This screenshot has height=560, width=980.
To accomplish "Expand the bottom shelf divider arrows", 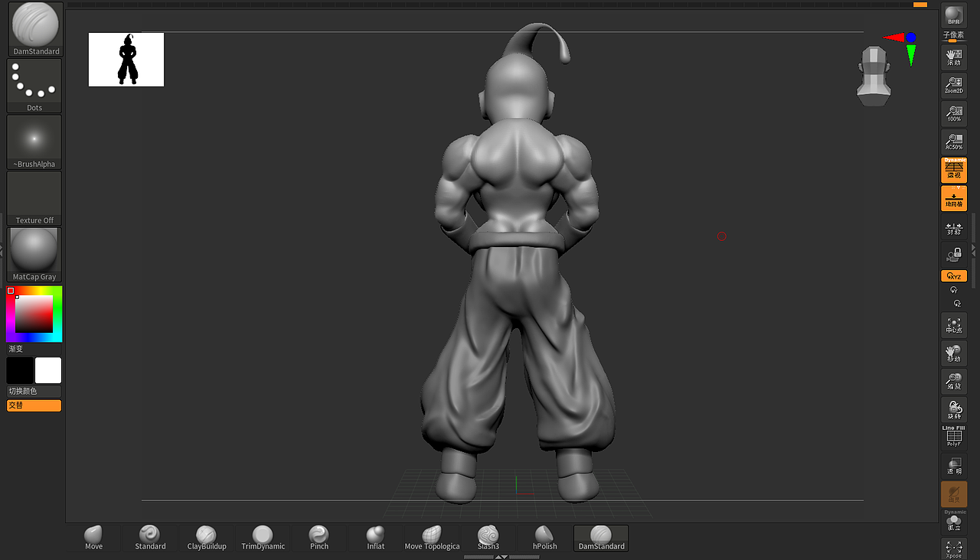I will coord(501,557).
